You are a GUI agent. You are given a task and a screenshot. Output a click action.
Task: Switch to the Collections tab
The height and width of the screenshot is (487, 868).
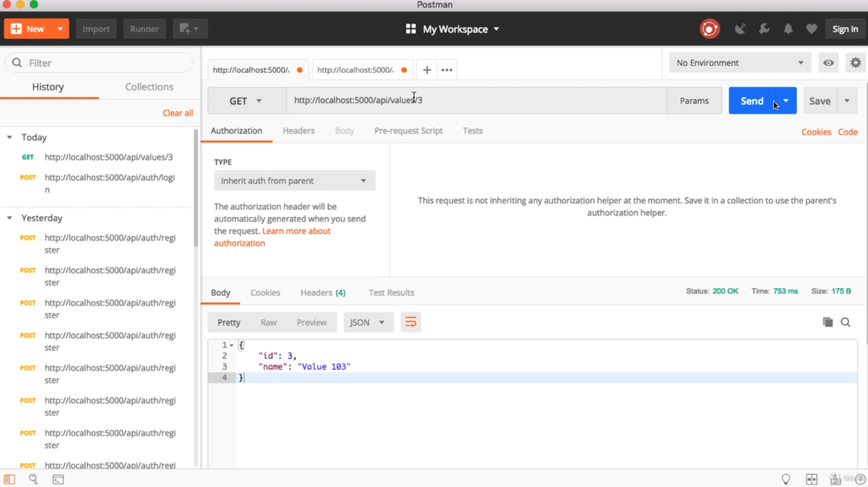(149, 87)
